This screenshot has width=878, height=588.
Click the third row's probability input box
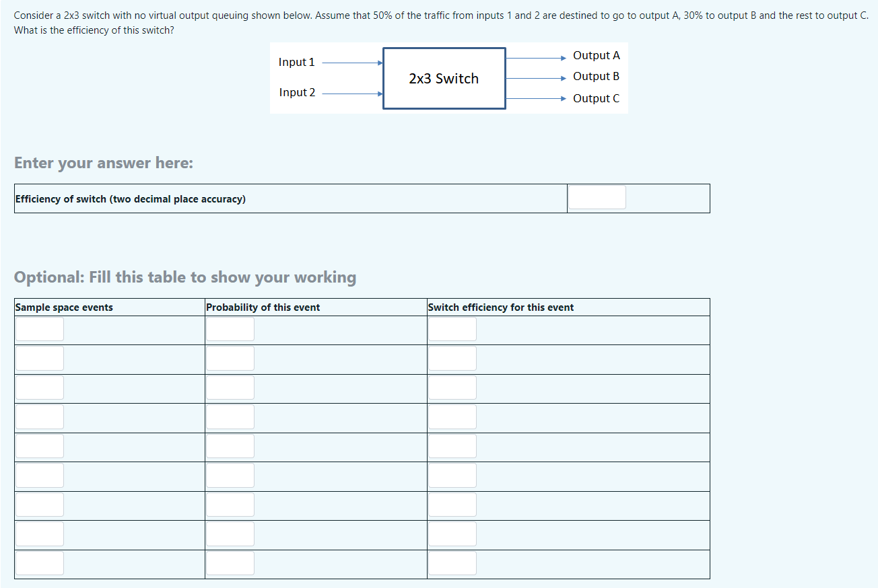(230, 388)
